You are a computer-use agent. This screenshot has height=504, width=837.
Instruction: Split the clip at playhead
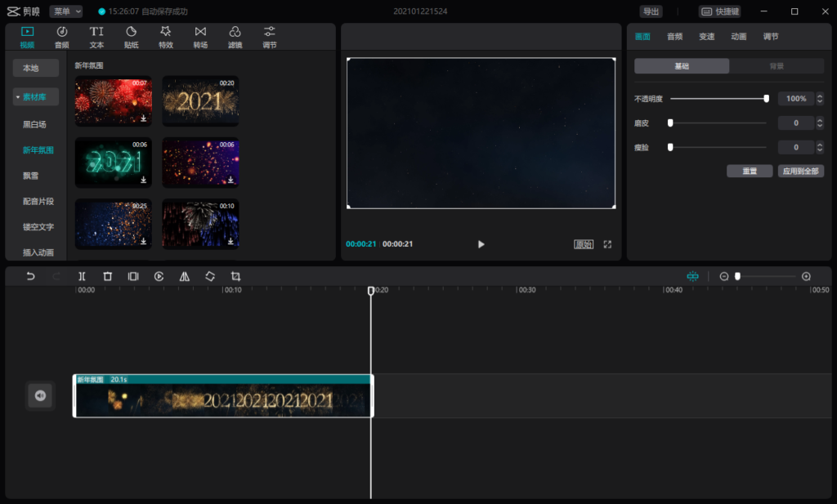pyautogui.click(x=82, y=276)
